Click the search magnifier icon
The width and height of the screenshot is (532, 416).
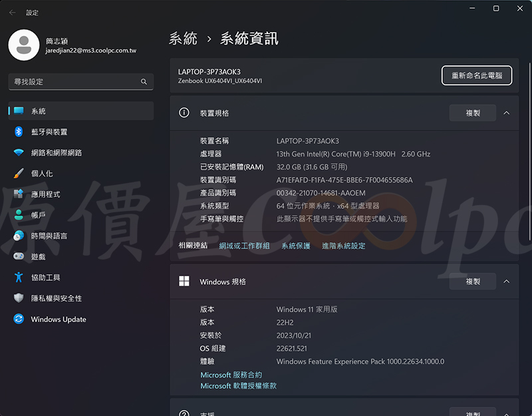tap(144, 82)
